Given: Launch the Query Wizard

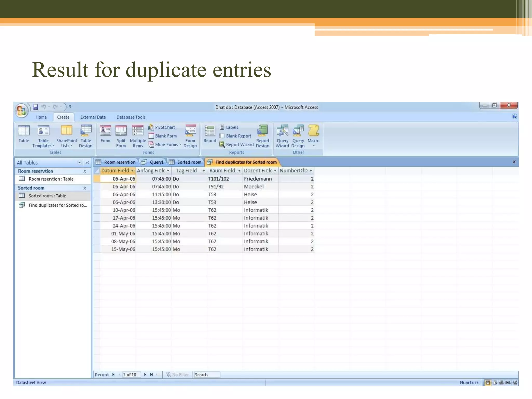Looking at the screenshot, I should point(282,136).
